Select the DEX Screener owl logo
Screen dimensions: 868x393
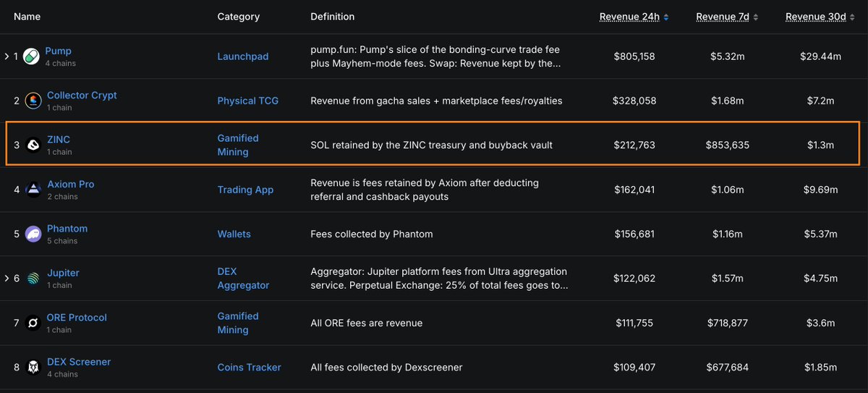click(x=33, y=368)
